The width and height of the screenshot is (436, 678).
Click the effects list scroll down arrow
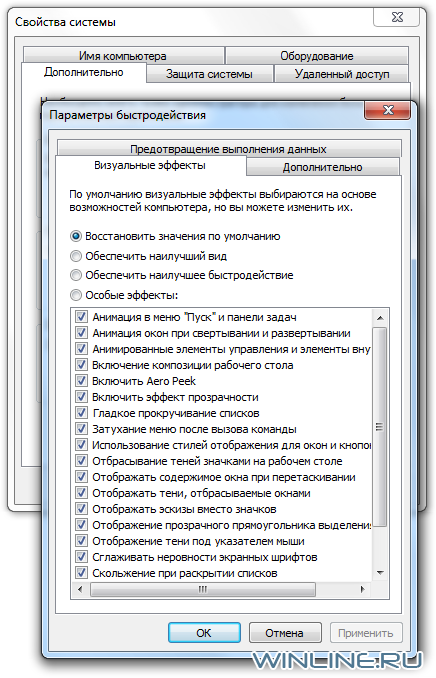point(380,573)
